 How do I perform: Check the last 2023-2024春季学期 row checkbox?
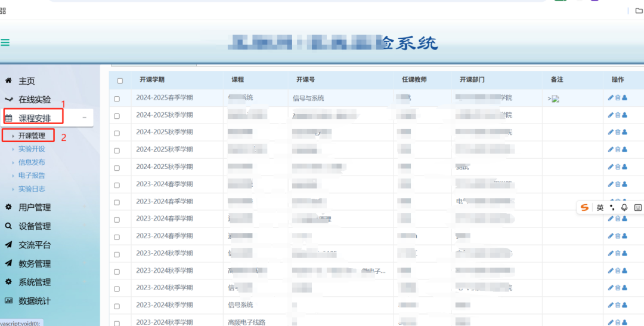click(x=117, y=237)
